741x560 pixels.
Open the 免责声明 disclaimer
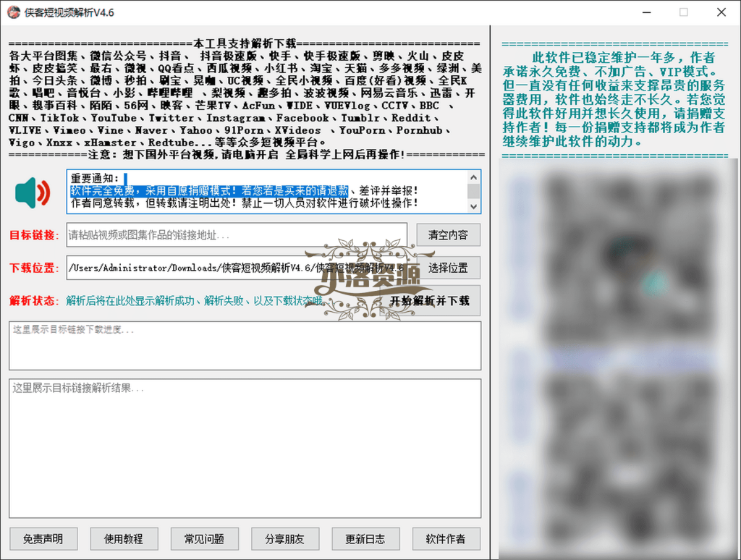43,539
